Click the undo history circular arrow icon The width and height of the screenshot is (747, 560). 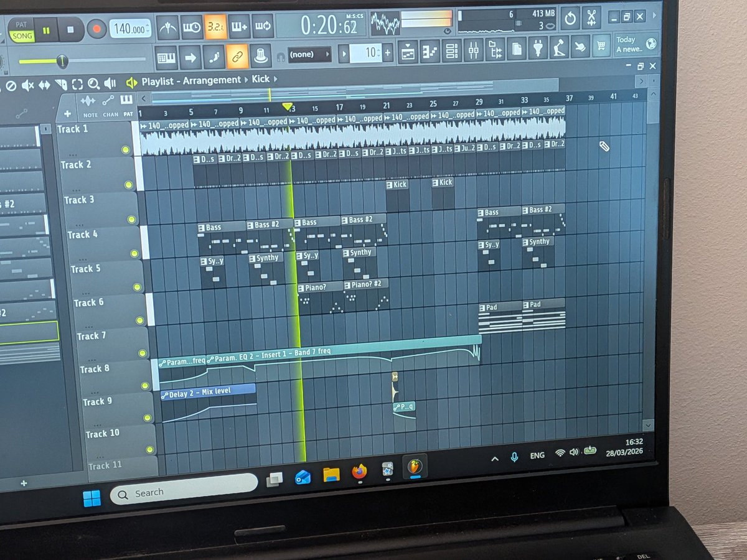click(570, 18)
